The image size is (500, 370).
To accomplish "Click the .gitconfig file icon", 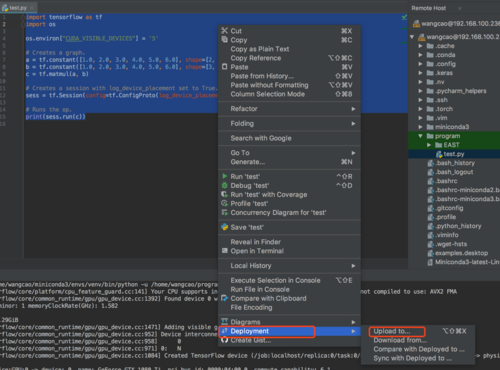I will pyautogui.click(x=431, y=208).
